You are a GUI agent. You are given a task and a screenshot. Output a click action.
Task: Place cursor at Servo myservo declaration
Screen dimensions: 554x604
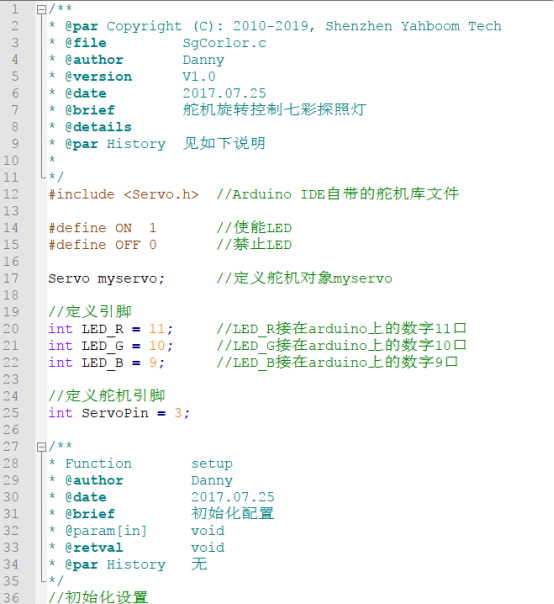(106, 279)
